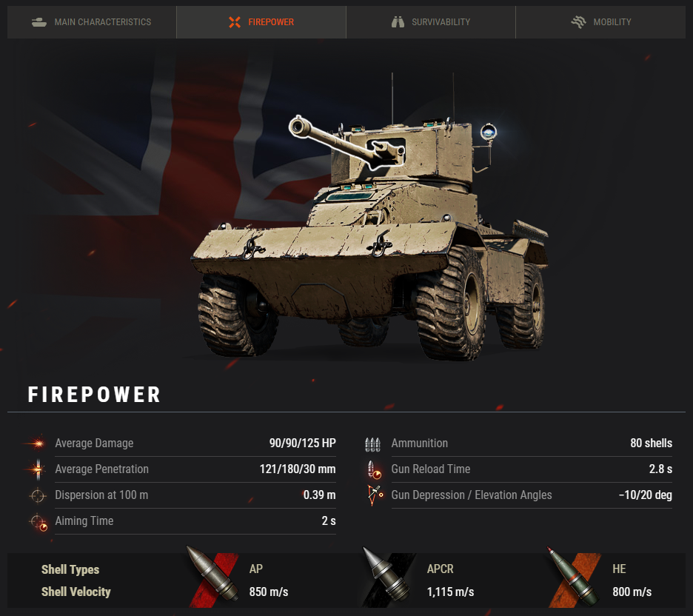Click the Dispersion at 100 m crosshair icon
The height and width of the screenshot is (616, 693).
38,495
